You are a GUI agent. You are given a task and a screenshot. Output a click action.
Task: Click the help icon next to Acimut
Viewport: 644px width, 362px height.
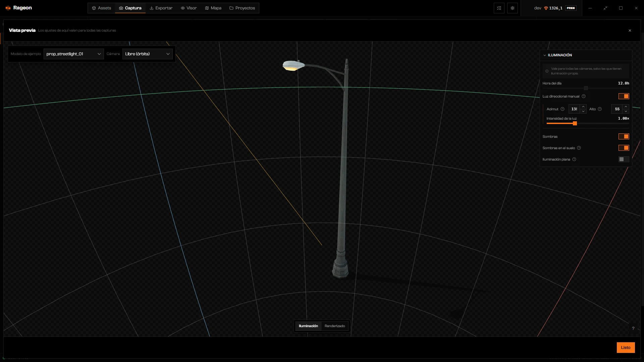[562, 109]
